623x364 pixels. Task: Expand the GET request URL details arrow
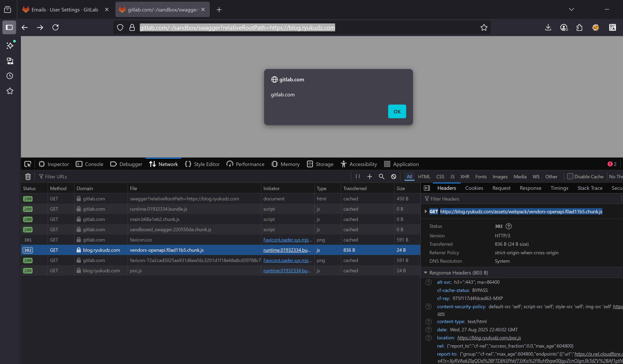pos(425,211)
